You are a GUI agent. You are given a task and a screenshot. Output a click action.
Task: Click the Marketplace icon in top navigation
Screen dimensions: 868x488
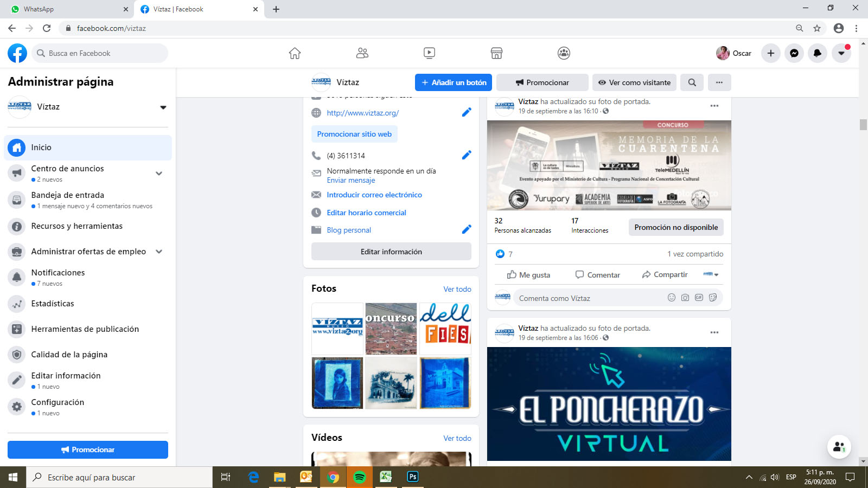point(496,53)
